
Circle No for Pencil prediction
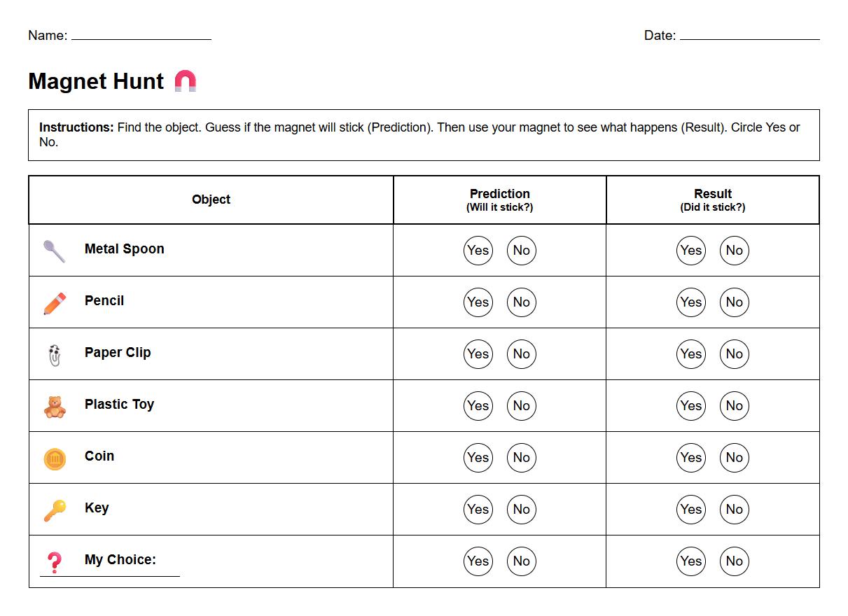coord(522,302)
